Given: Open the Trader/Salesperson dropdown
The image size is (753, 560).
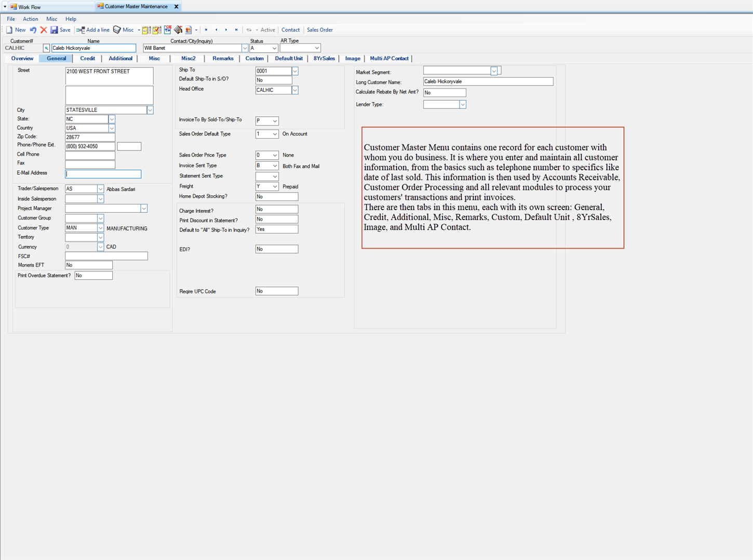Looking at the screenshot, I should 100,189.
